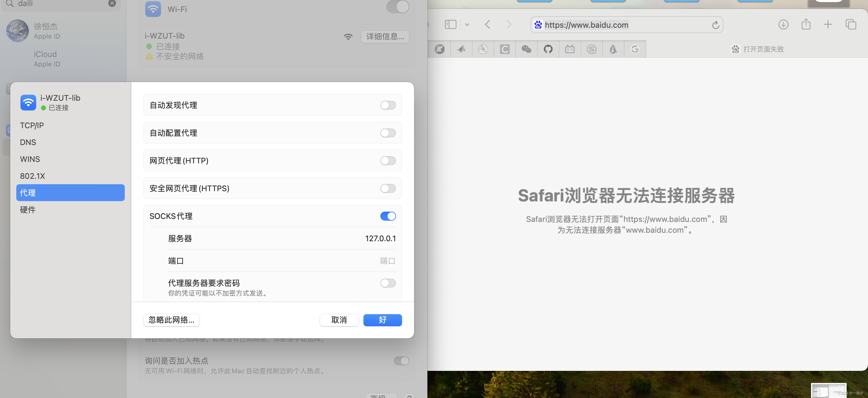Screen dimensions: 868x398
Task: Click the 好 confirm button
Action: pos(382,320)
